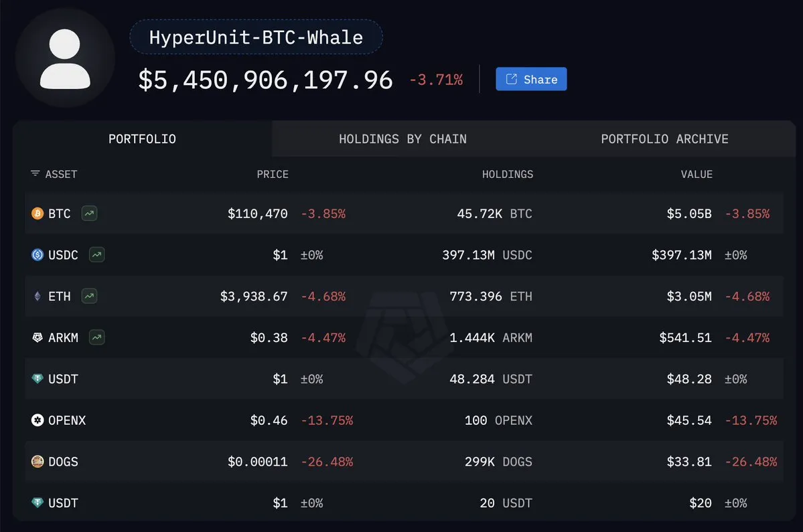Click the Ethereum diamond logo
Viewport: 803px width, 532px height.
38,296
